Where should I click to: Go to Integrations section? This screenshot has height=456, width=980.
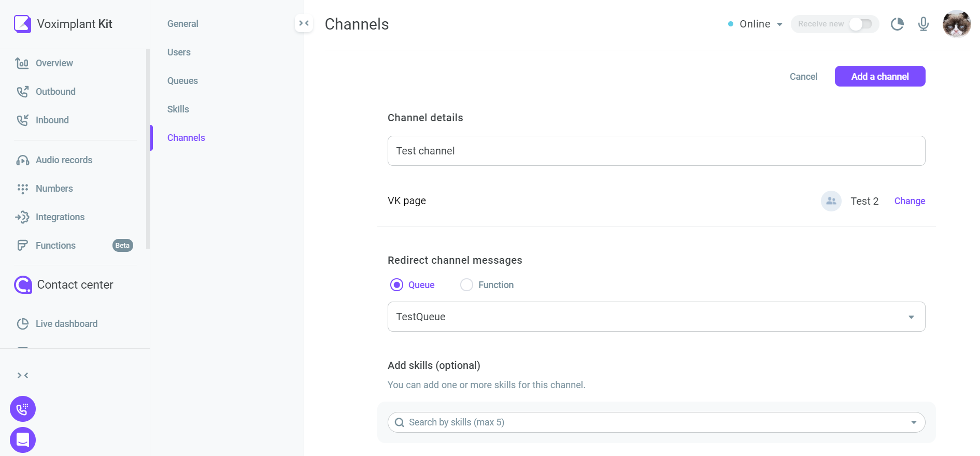click(60, 217)
